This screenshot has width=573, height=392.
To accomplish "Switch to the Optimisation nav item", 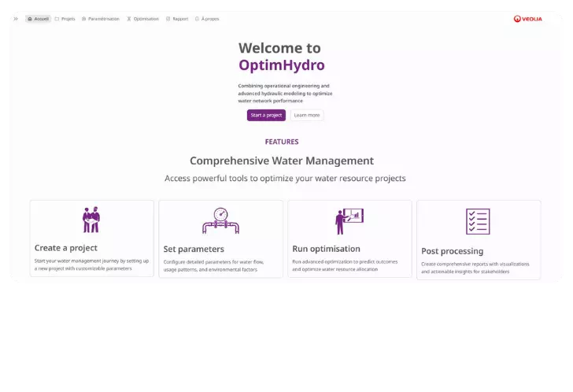I will (x=143, y=19).
